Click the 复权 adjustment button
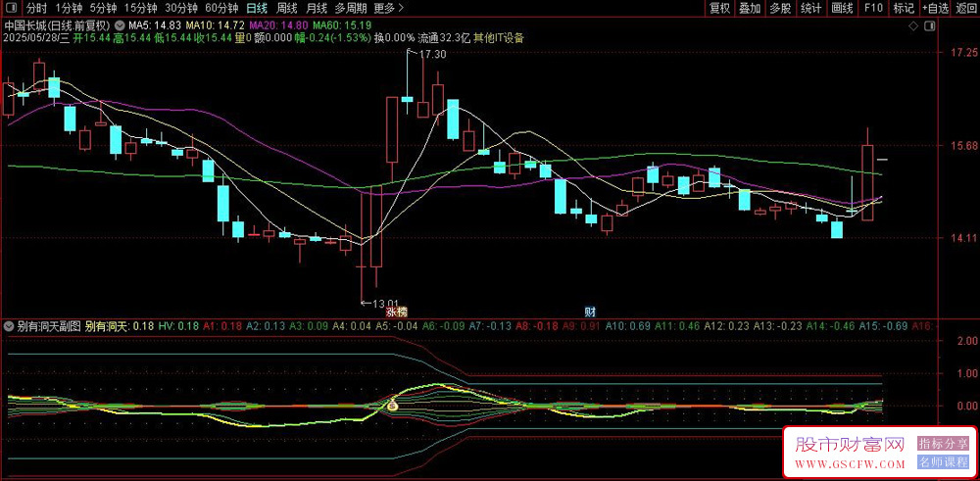This screenshot has width=980, height=481. pyautogui.click(x=719, y=8)
